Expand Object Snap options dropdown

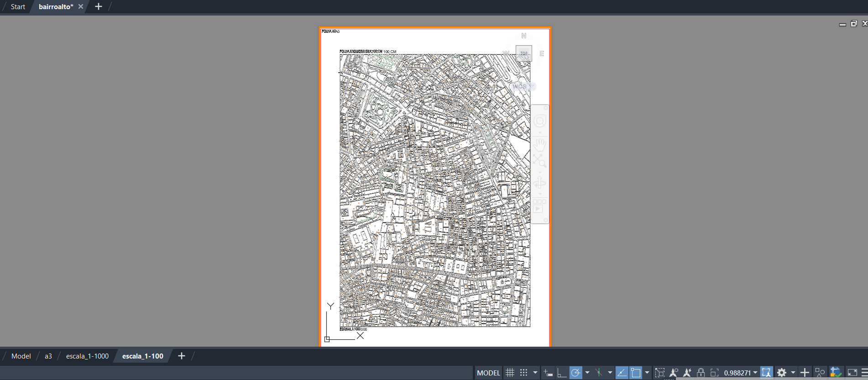click(x=647, y=373)
